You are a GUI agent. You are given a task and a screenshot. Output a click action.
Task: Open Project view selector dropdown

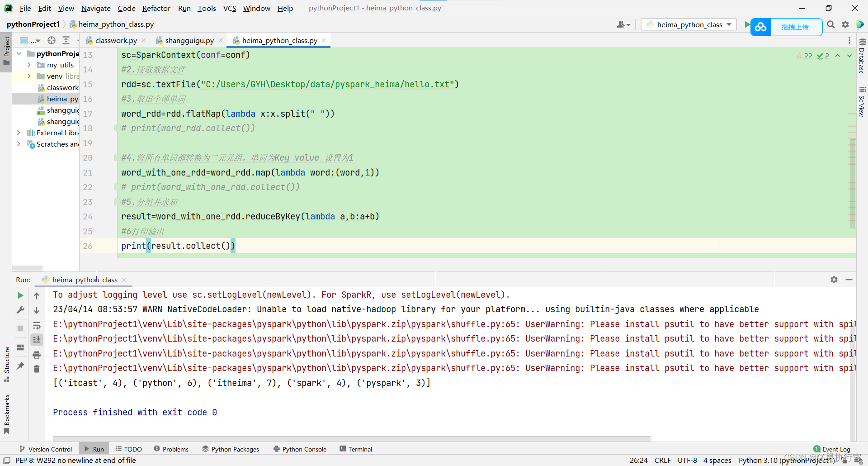(30, 40)
